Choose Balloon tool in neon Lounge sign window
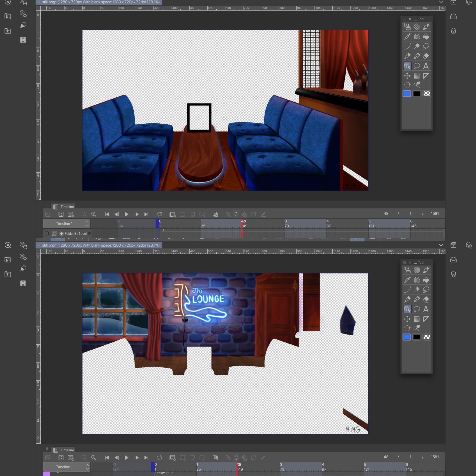 (417, 309)
